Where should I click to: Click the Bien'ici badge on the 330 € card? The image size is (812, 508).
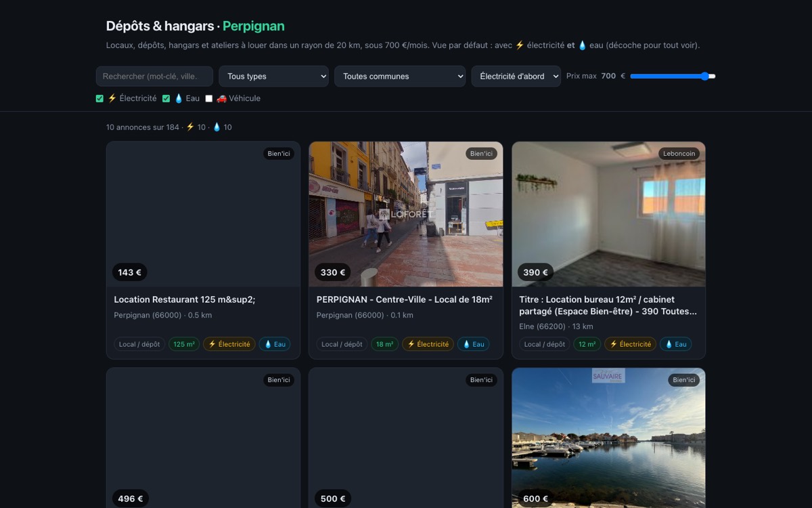[481, 154]
